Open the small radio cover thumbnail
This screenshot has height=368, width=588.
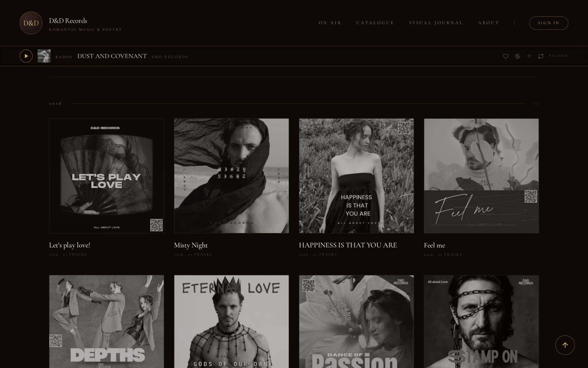pyautogui.click(x=44, y=56)
